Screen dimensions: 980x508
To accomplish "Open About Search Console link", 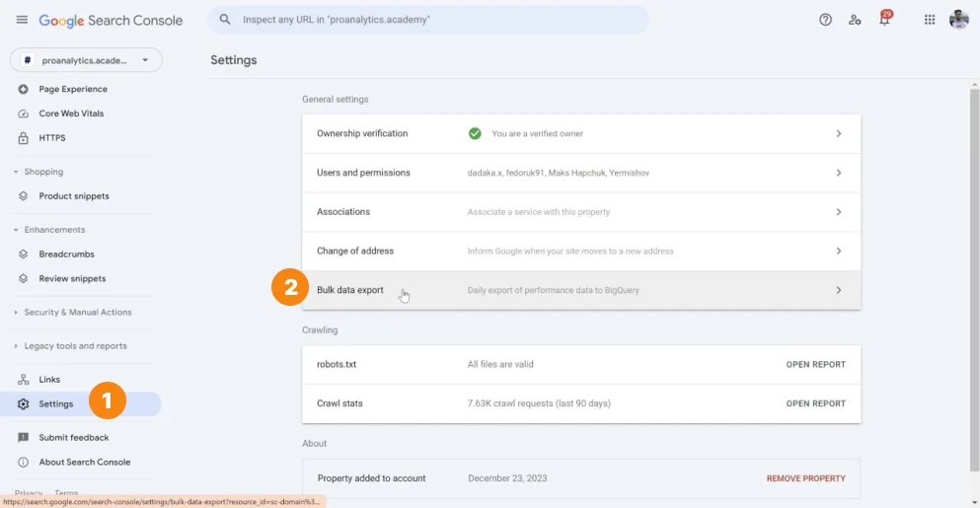I will 84,462.
